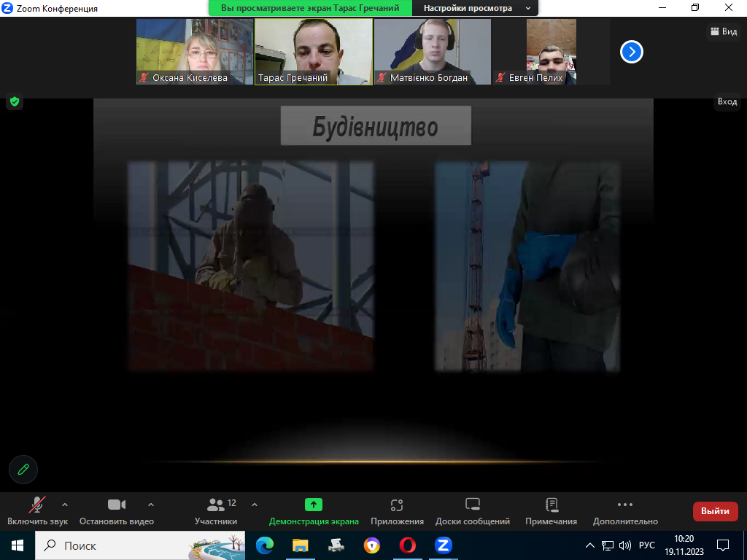Expand video options arrow beside camera

(x=150, y=505)
